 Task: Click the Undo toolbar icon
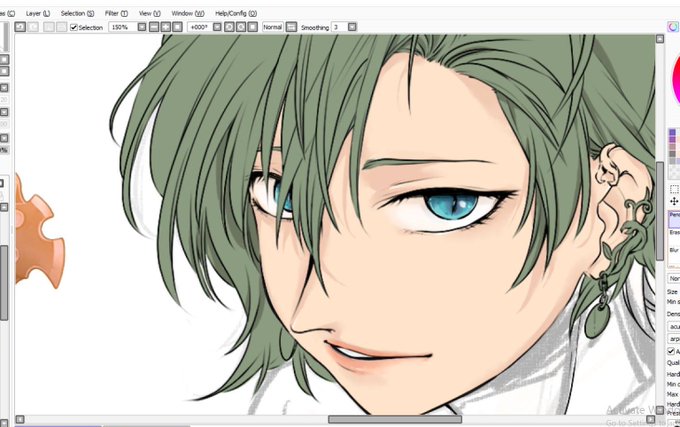click(20, 27)
